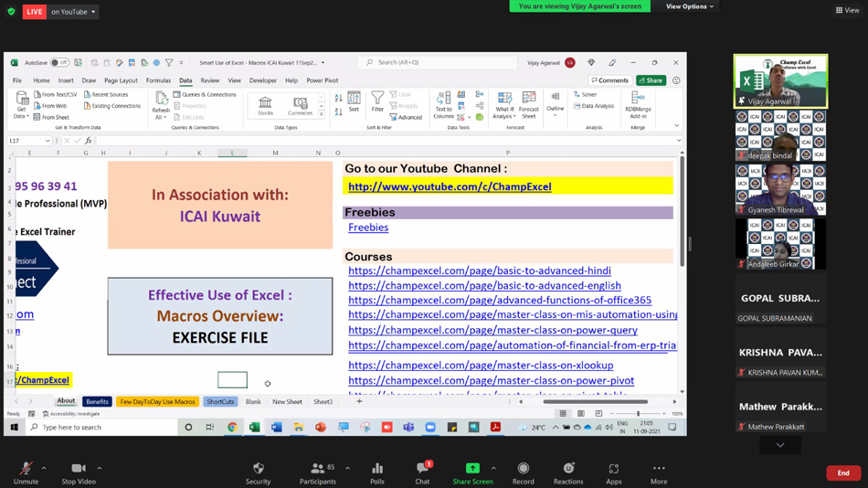Open the Formulas ribbon tab
The width and height of the screenshot is (868, 488).
(x=158, y=80)
